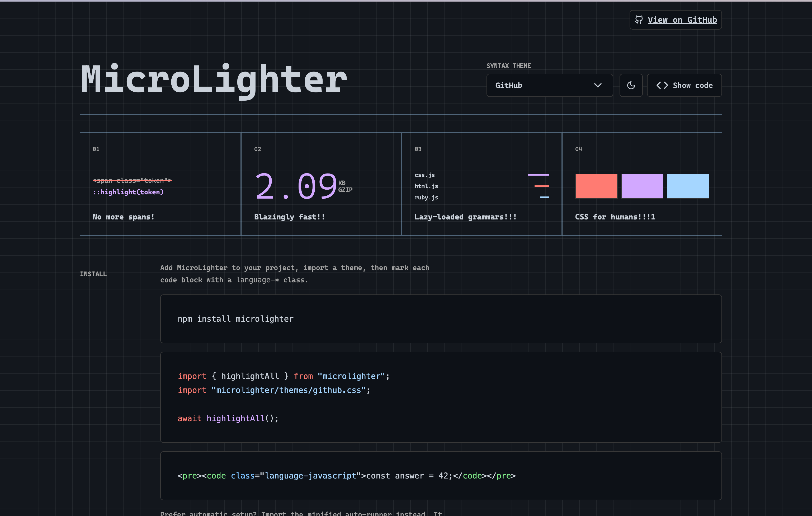
Task: Click the 'Lazy-loaded grammars!!!' heading
Action: (465, 217)
